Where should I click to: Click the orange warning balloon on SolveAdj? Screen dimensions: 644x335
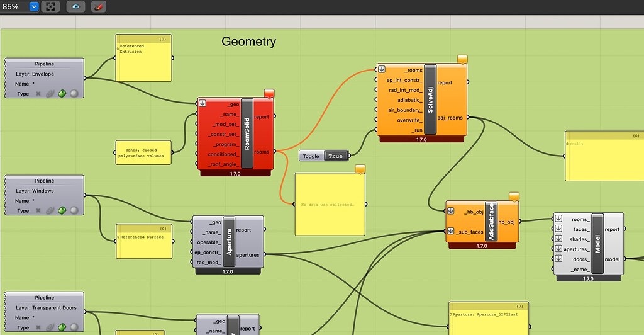[462, 59]
